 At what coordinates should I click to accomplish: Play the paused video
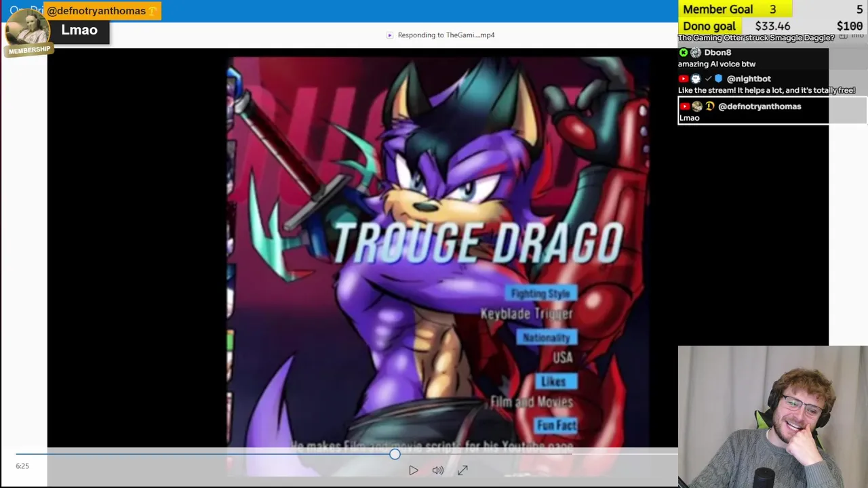[413, 470]
